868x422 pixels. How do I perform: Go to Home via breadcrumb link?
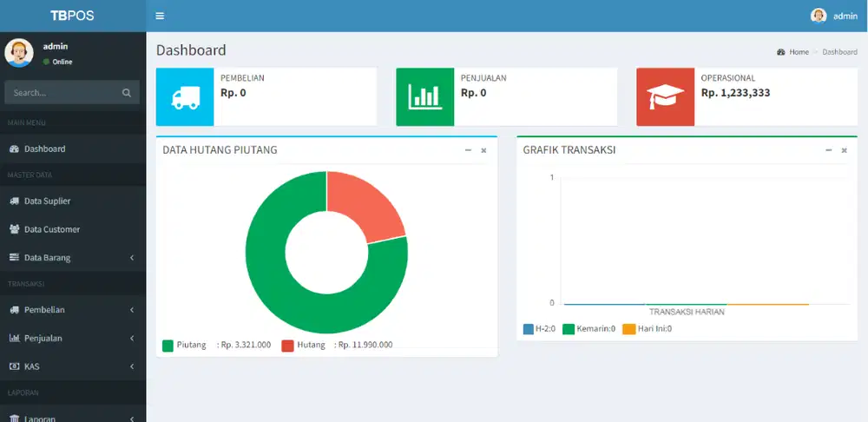798,52
